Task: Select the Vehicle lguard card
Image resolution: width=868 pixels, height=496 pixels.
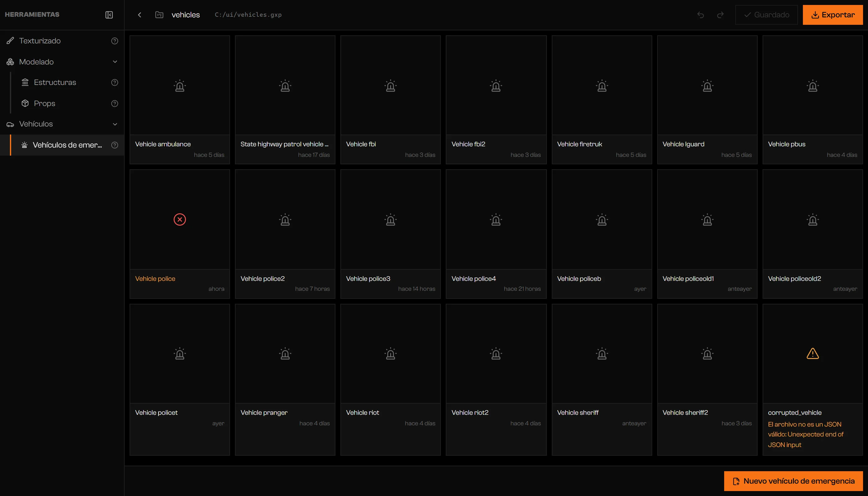Action: (707, 100)
